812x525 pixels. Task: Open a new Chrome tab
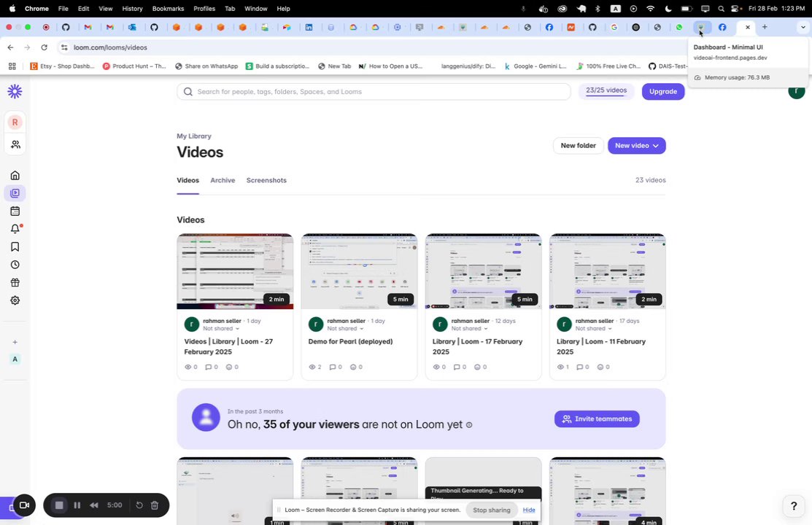click(x=765, y=27)
